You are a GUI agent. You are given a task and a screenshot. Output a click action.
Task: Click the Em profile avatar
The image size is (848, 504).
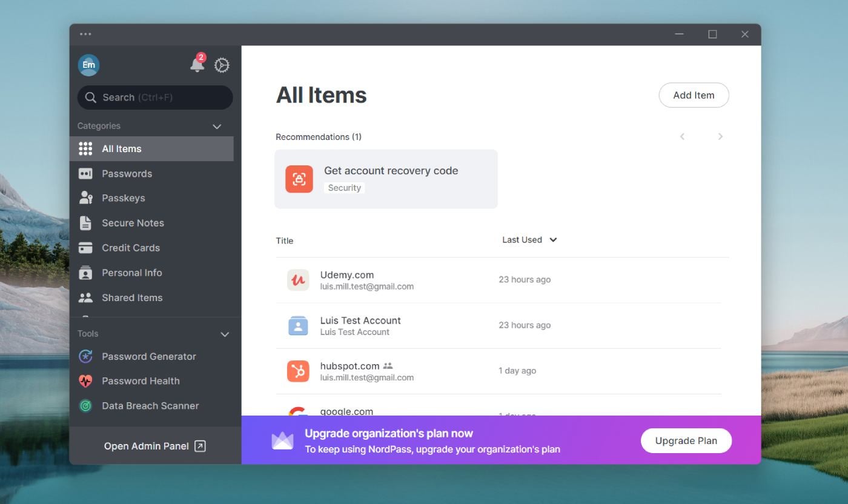(x=88, y=65)
